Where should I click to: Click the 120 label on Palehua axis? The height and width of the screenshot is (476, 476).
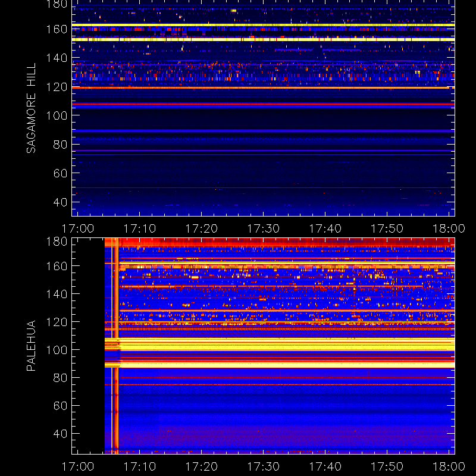coord(57,322)
